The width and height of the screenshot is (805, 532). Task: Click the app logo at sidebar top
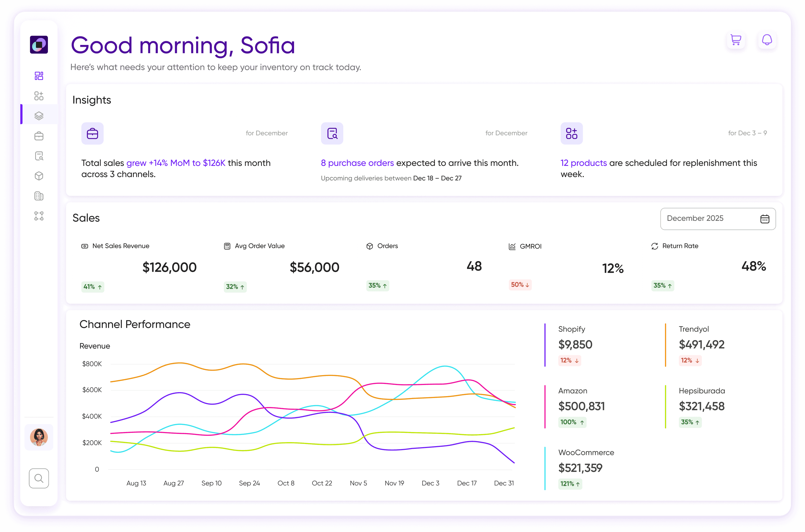pos(39,44)
